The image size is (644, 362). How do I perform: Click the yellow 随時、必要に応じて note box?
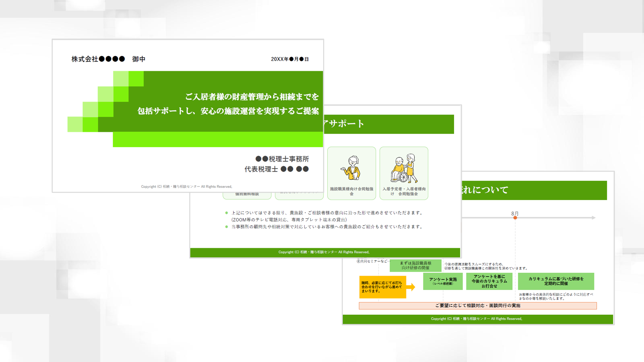tap(382, 287)
